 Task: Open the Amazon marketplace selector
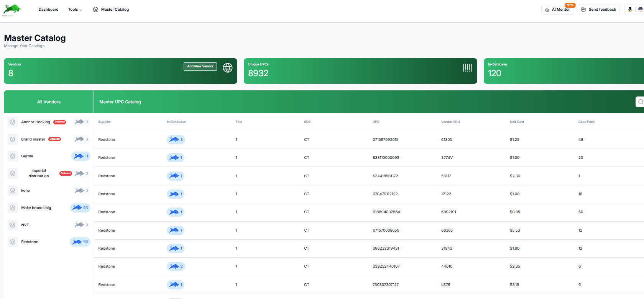(635, 10)
